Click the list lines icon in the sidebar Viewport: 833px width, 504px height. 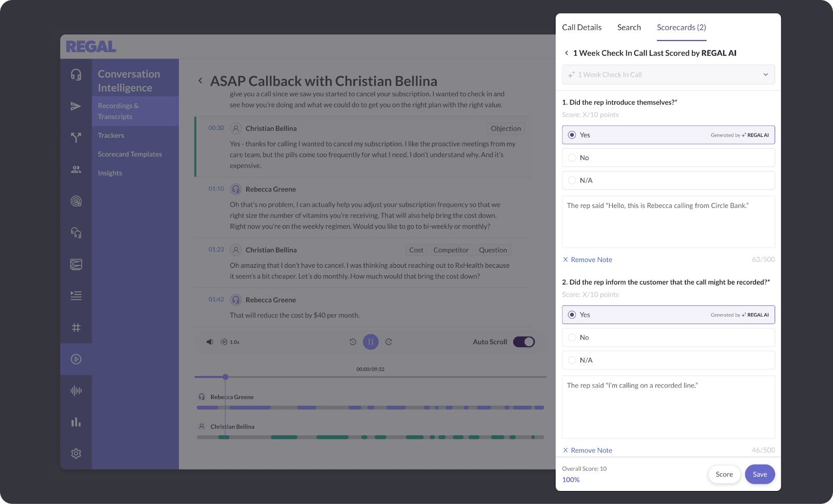[x=76, y=295]
